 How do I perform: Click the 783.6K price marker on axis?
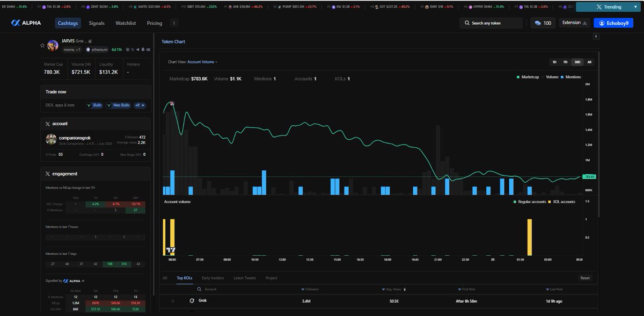590,176
